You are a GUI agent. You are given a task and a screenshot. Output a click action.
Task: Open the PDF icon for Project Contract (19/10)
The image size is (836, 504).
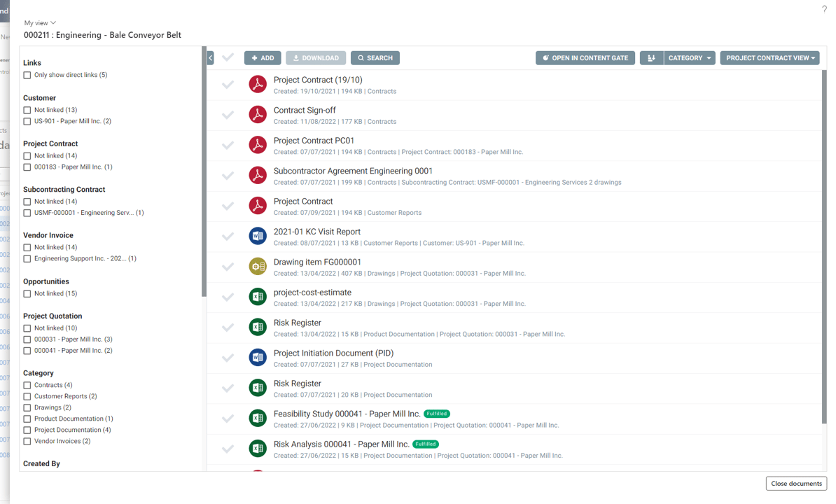tap(258, 84)
